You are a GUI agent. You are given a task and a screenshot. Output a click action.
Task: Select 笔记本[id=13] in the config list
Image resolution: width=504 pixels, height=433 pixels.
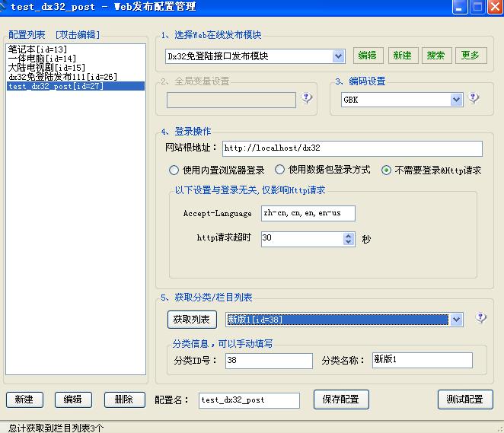37,49
